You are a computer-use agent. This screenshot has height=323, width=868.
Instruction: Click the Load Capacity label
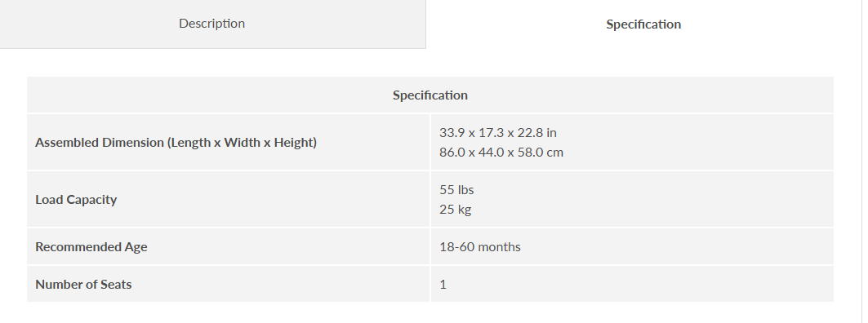click(76, 200)
